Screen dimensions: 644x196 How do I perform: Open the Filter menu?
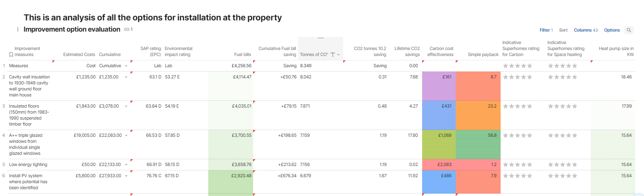(x=545, y=30)
